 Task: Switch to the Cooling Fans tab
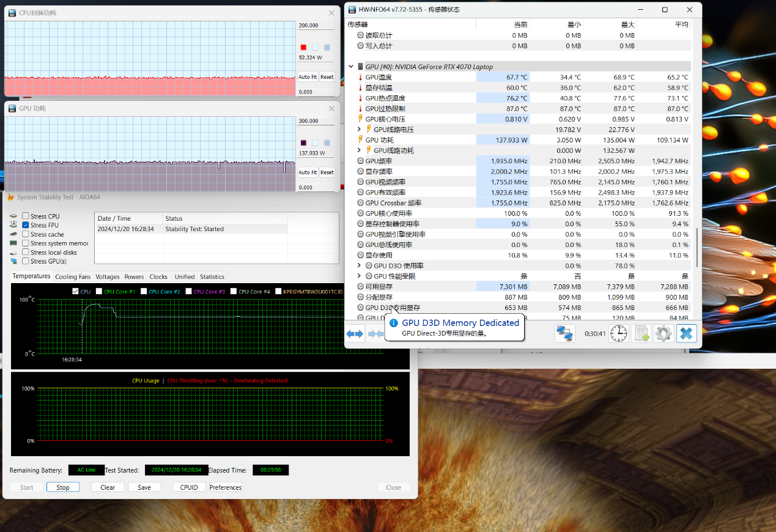(73, 277)
